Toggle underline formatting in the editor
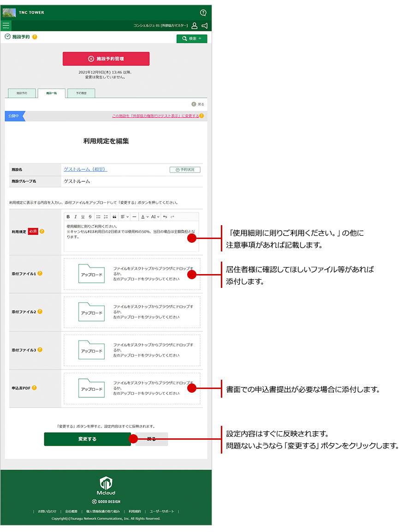415x532 pixels. tap(83, 216)
